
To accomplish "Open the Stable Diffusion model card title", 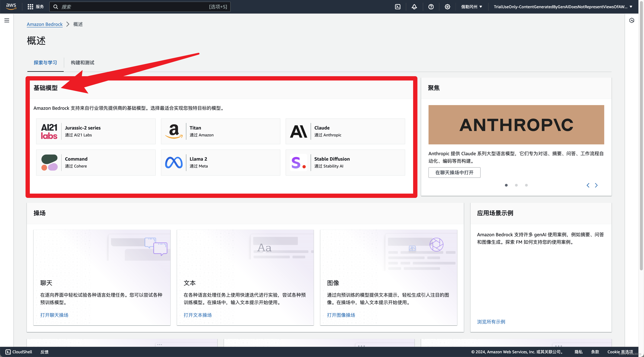I will coord(332,159).
